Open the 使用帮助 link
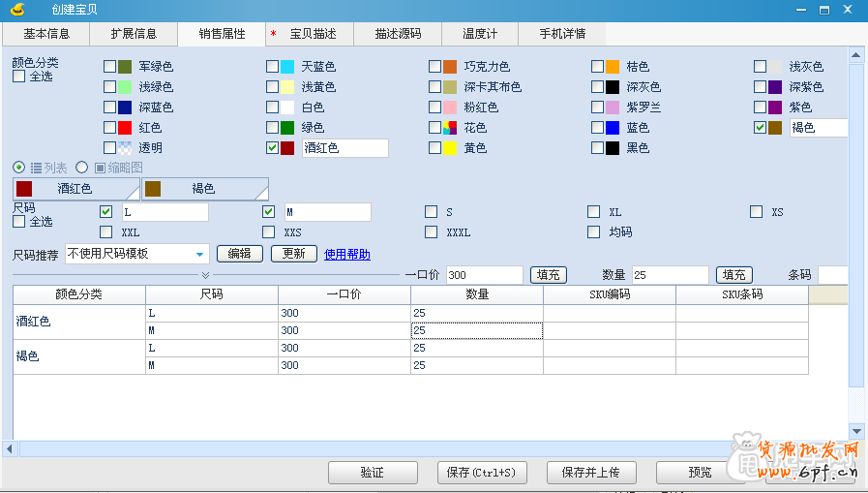The image size is (868, 493). tap(346, 255)
